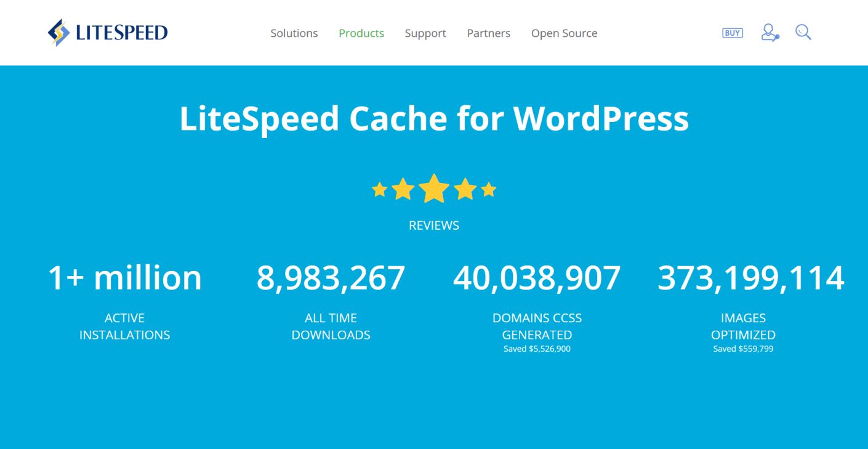Click the 1+ million active installations stat
This screenshot has width=868, height=449.
point(124,278)
